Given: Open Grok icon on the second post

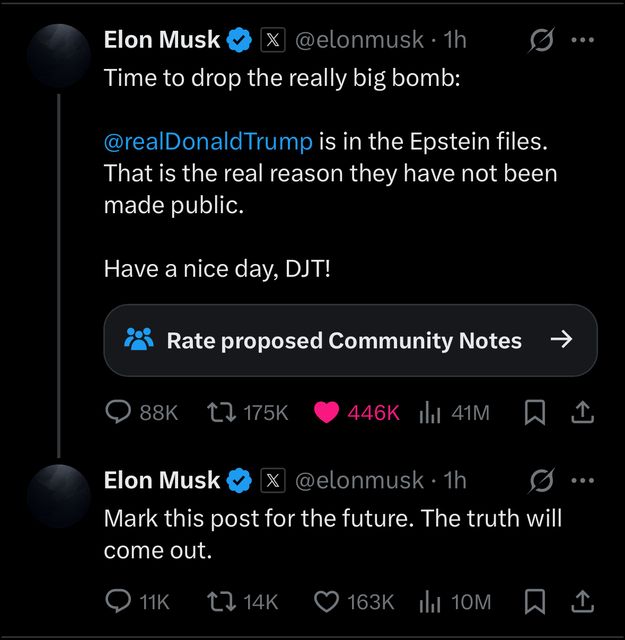Looking at the screenshot, I should click(x=541, y=480).
